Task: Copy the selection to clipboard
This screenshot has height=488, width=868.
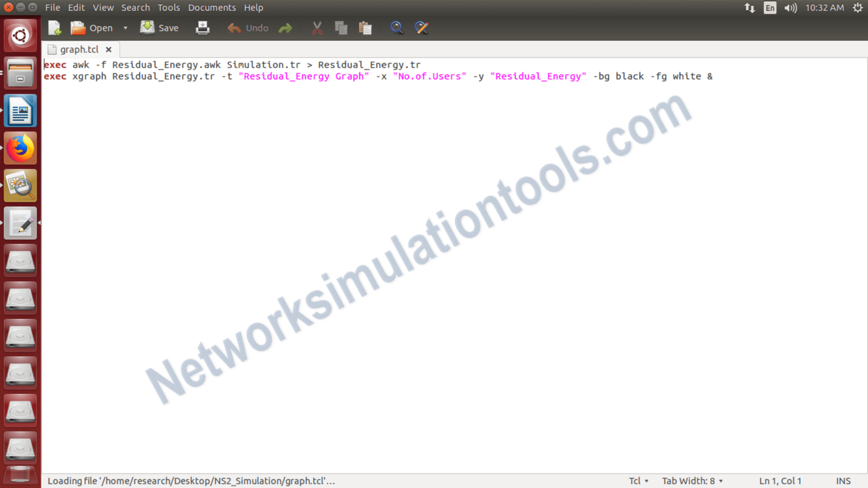Action: [341, 27]
